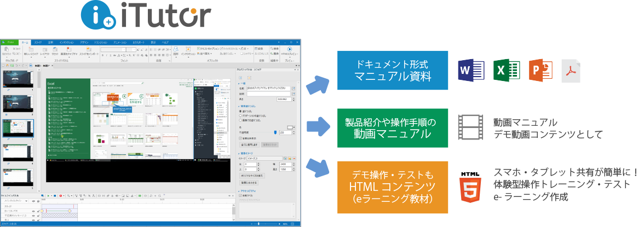644x227 pixels.
Task: Click the Save icon in the quick access bar
Action: point(12,65)
